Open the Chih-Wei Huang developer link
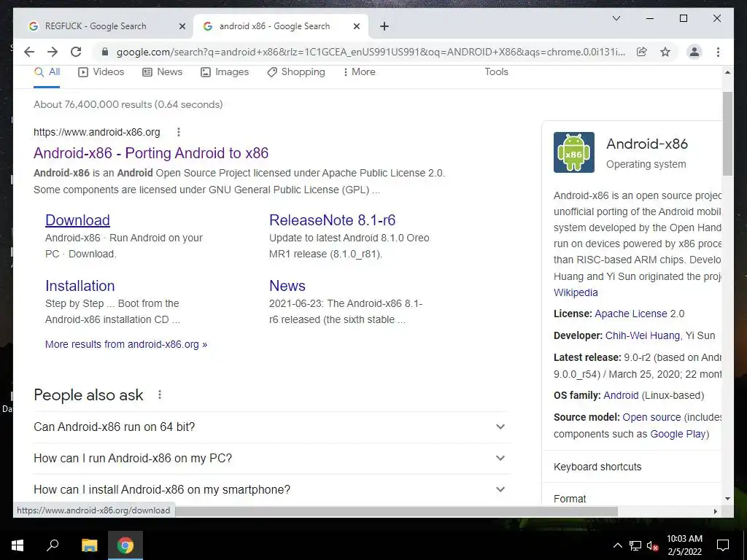 coord(642,335)
